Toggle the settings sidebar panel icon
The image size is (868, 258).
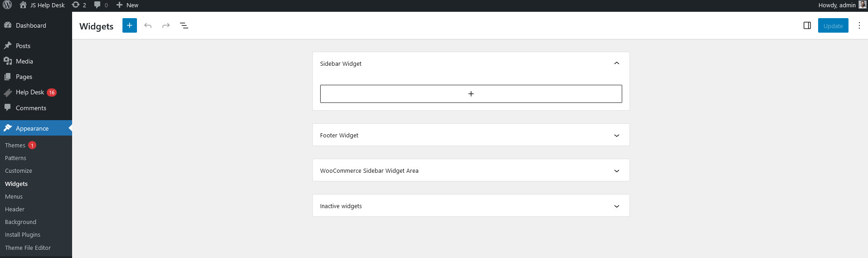click(x=807, y=25)
